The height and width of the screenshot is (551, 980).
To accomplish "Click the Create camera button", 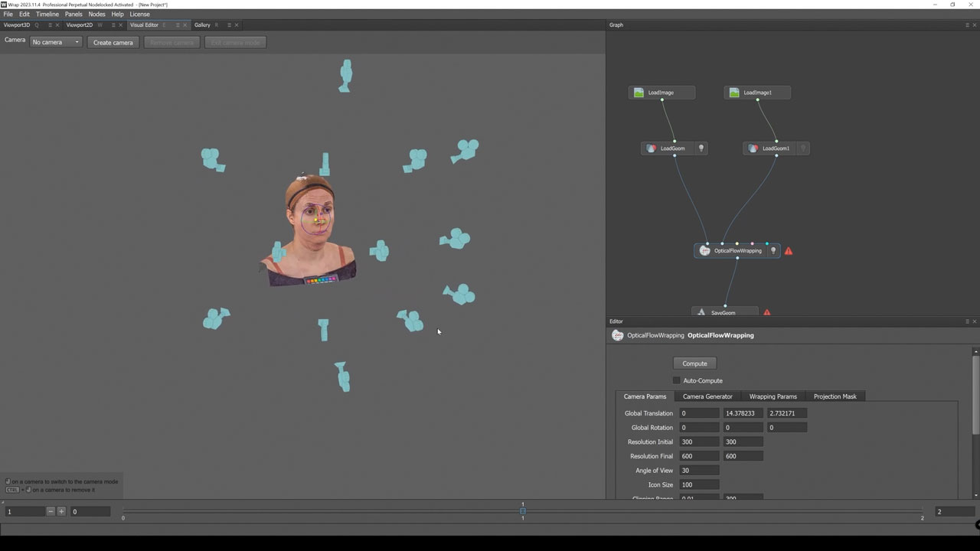I will coord(113,42).
